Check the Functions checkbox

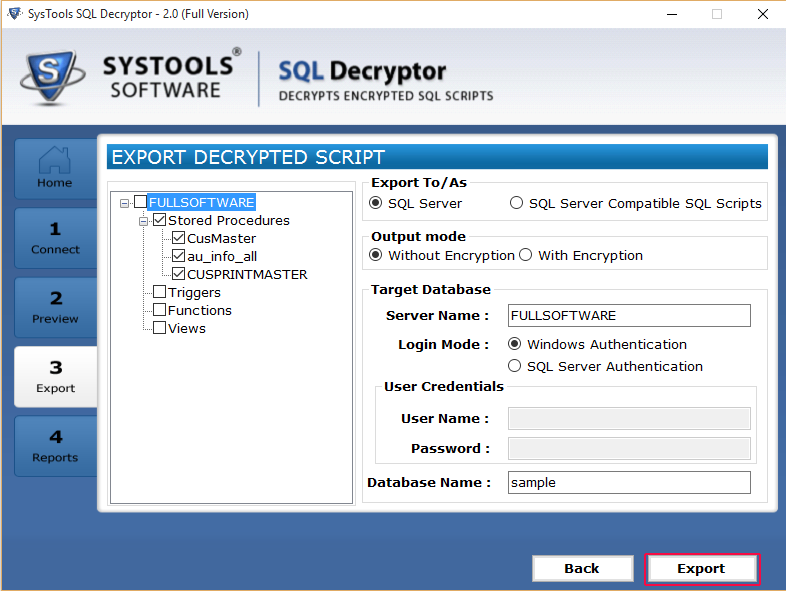point(159,310)
